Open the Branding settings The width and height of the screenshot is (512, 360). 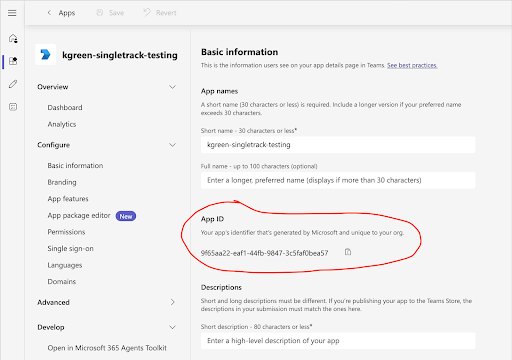[x=62, y=182]
